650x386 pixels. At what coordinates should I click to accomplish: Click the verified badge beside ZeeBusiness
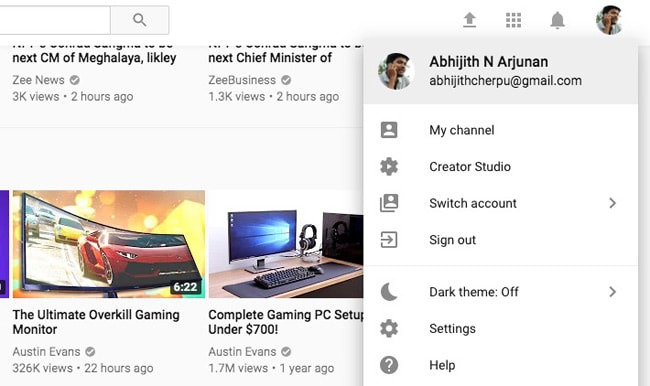click(x=286, y=80)
